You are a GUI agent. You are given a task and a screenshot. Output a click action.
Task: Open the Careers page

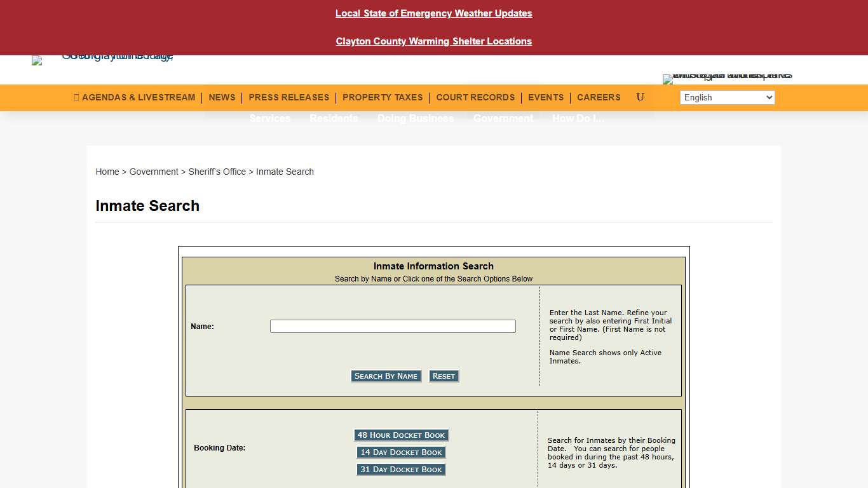(599, 97)
